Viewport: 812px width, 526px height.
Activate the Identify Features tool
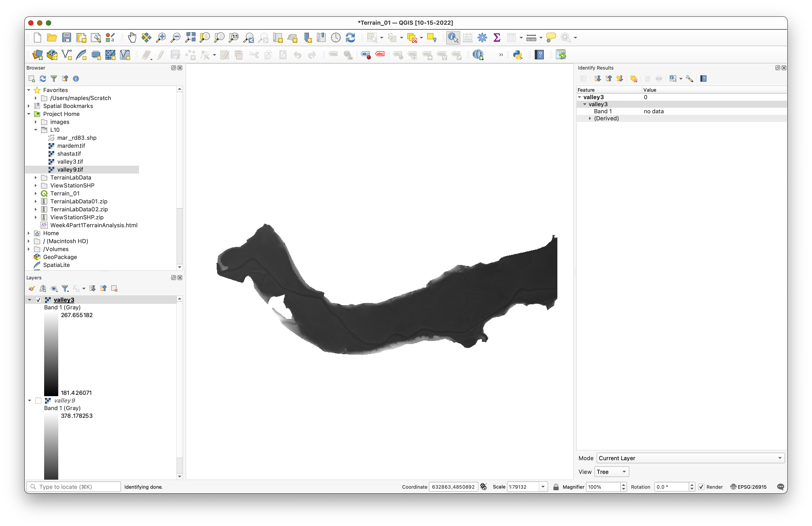453,38
